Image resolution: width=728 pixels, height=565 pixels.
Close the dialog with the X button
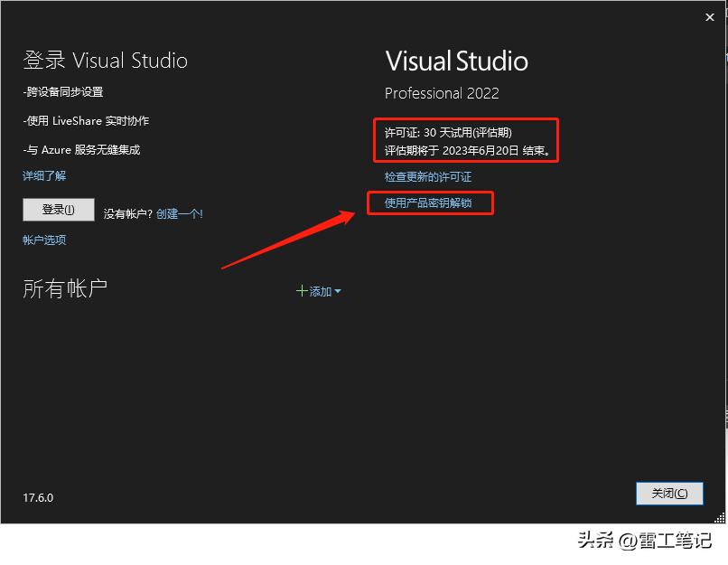coord(710,16)
